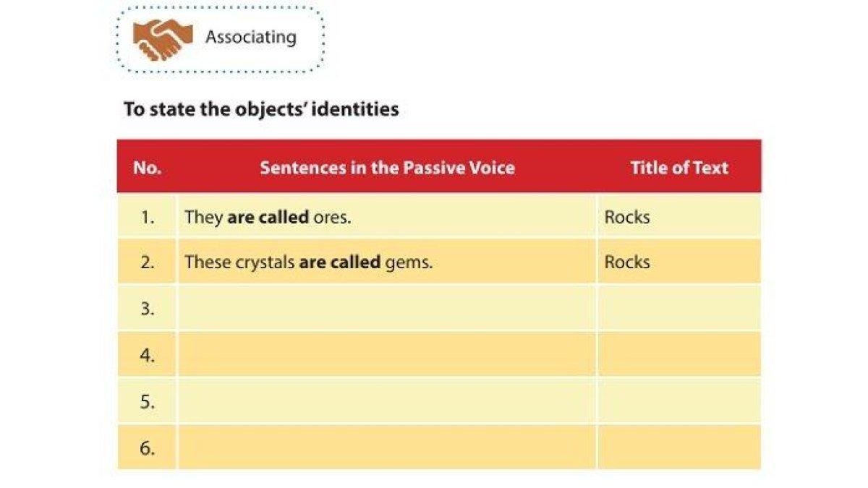868x488 pixels.
Task: Click 'Rocks' title in row 1
Action: coord(627,217)
